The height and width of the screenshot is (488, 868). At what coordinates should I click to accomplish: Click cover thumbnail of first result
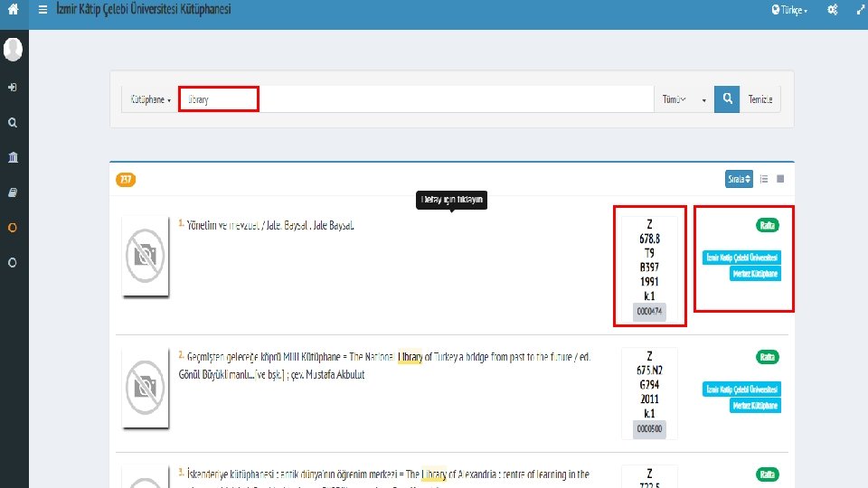pos(146,256)
